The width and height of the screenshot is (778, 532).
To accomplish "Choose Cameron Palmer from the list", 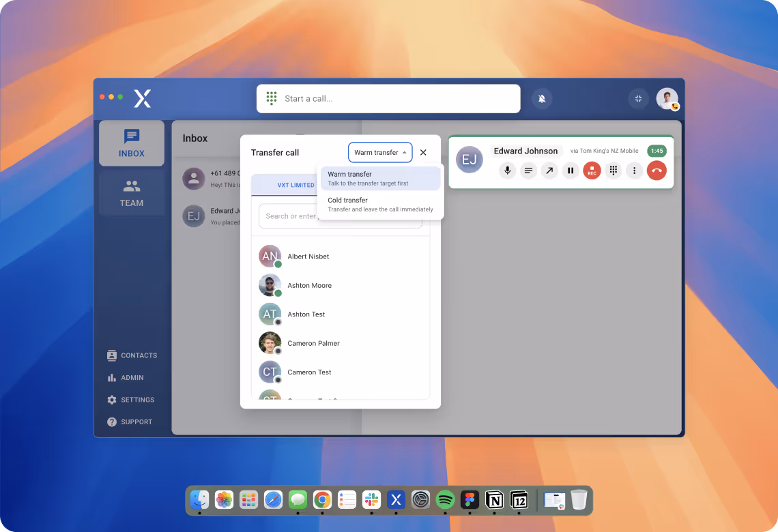I will click(x=341, y=343).
